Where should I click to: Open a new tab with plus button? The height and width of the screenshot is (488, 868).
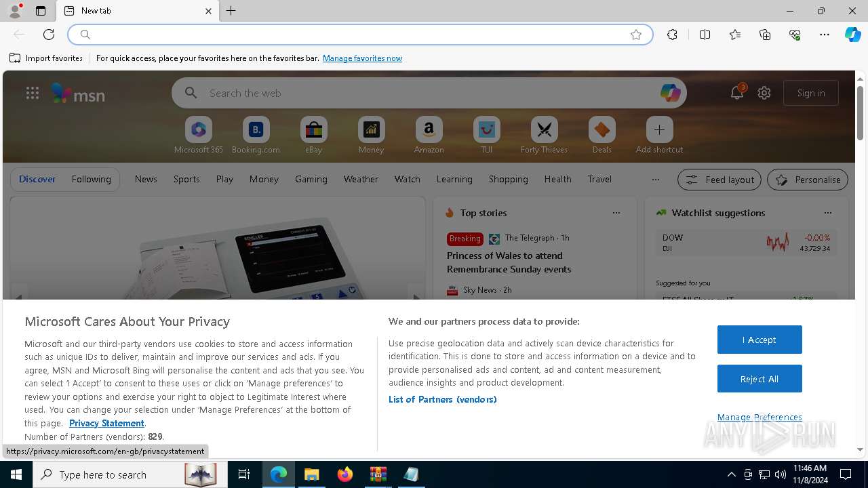pyautogui.click(x=231, y=11)
